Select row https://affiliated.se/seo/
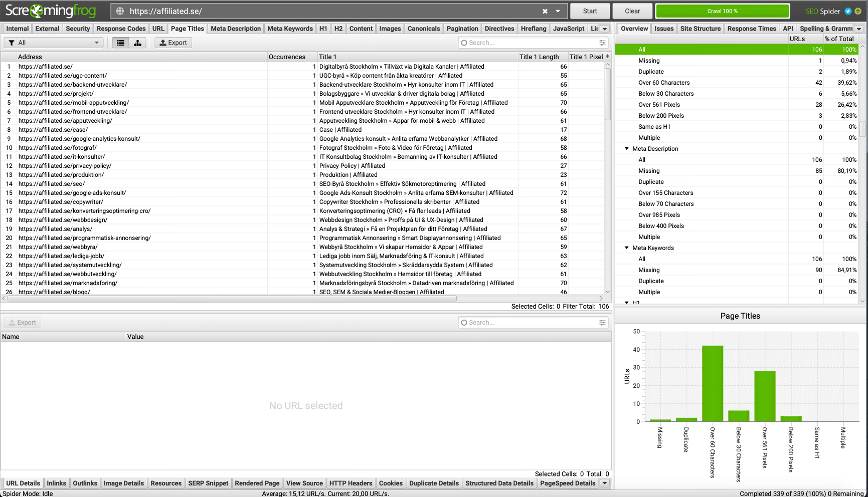The height and width of the screenshot is (497, 868). click(302, 184)
